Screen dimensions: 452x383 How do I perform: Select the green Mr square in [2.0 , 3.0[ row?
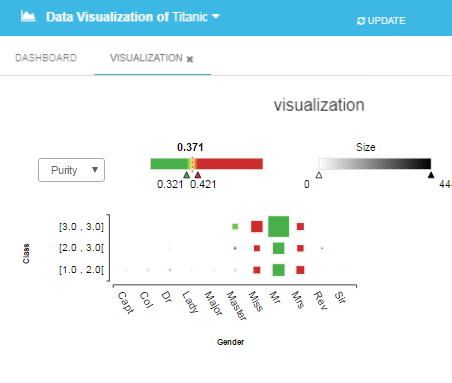pos(278,248)
